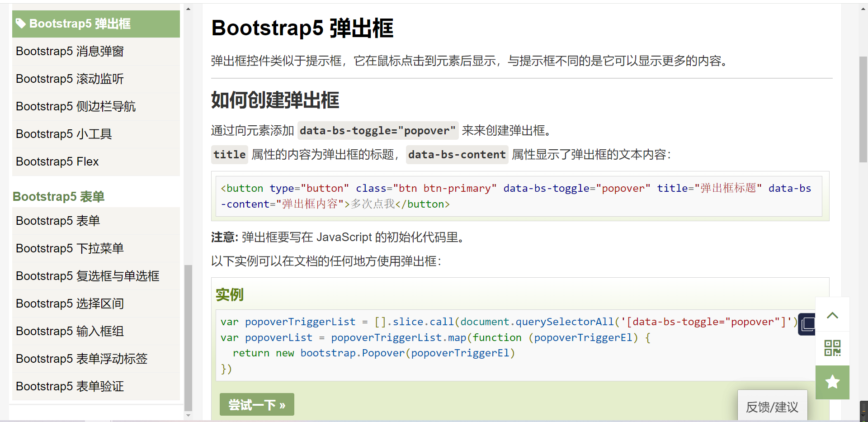Open the 尝试一下 try-it button
This screenshot has width=868, height=422.
(x=257, y=404)
